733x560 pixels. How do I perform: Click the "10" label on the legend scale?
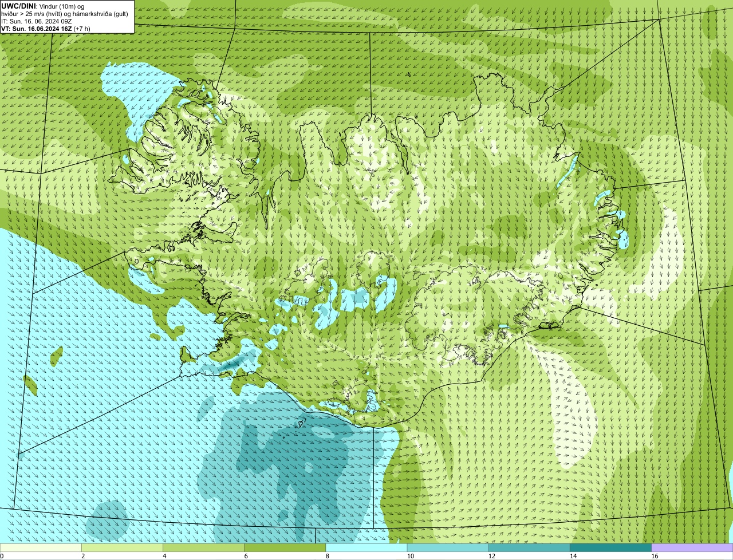tap(410, 556)
